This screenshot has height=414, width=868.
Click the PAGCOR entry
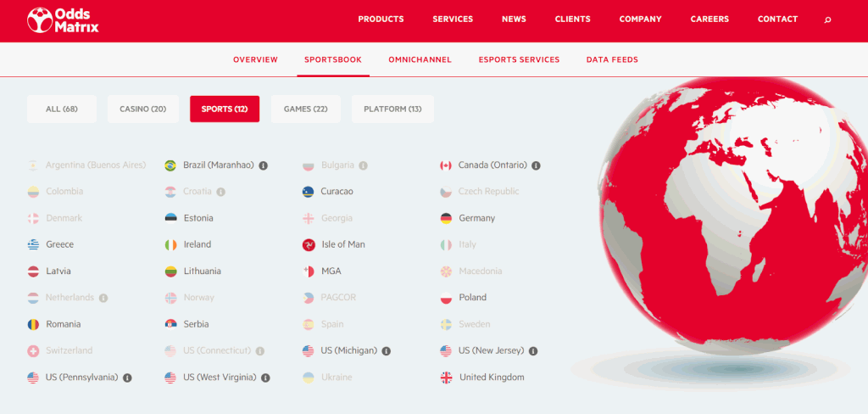330,298
